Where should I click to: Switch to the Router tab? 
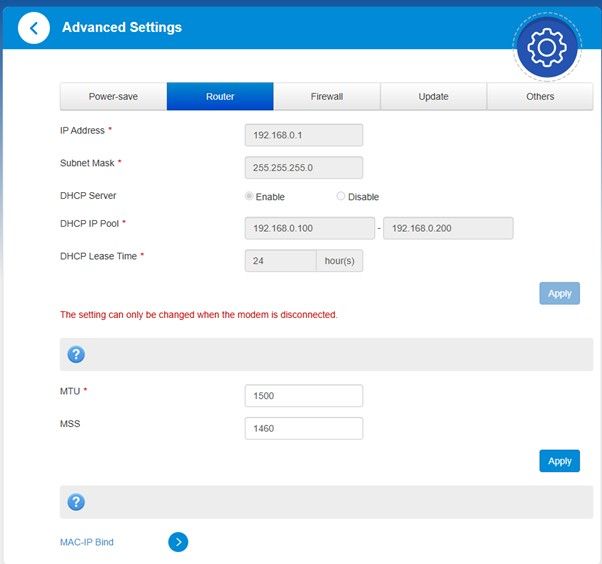coord(220,97)
